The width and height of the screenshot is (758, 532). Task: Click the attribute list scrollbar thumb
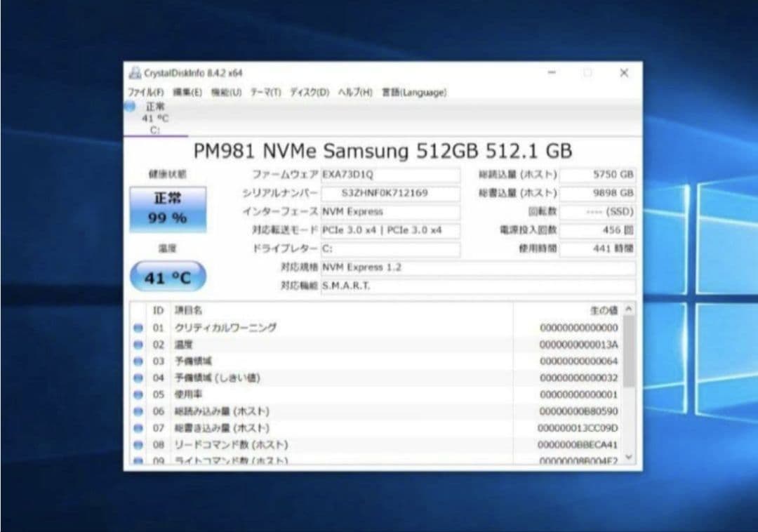pyautogui.click(x=628, y=352)
